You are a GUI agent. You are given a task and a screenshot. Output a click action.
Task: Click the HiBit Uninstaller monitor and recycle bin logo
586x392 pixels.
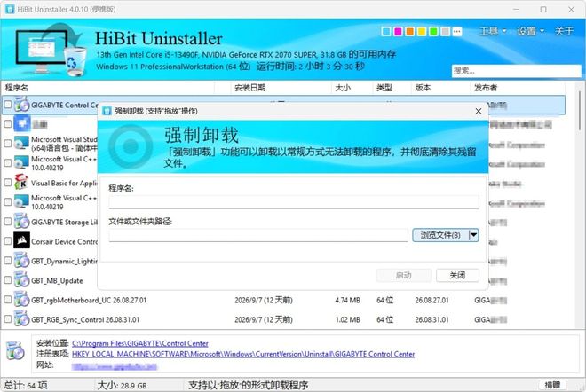point(51,51)
